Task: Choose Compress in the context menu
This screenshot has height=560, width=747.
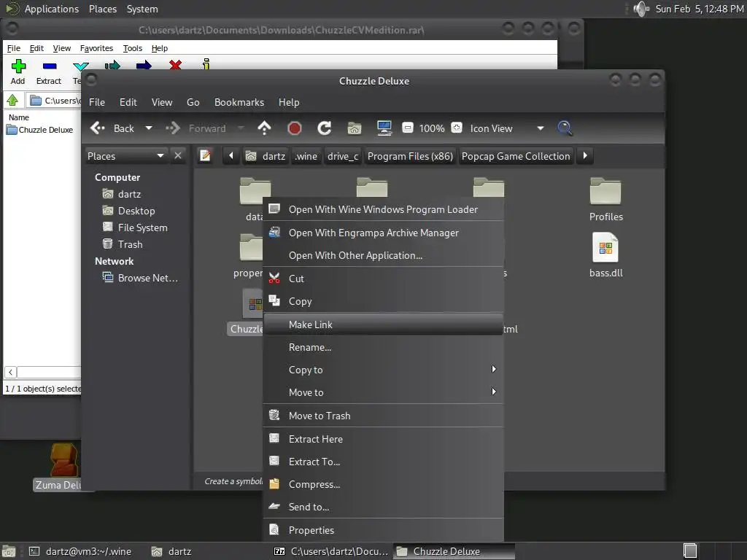Action: (384, 484)
